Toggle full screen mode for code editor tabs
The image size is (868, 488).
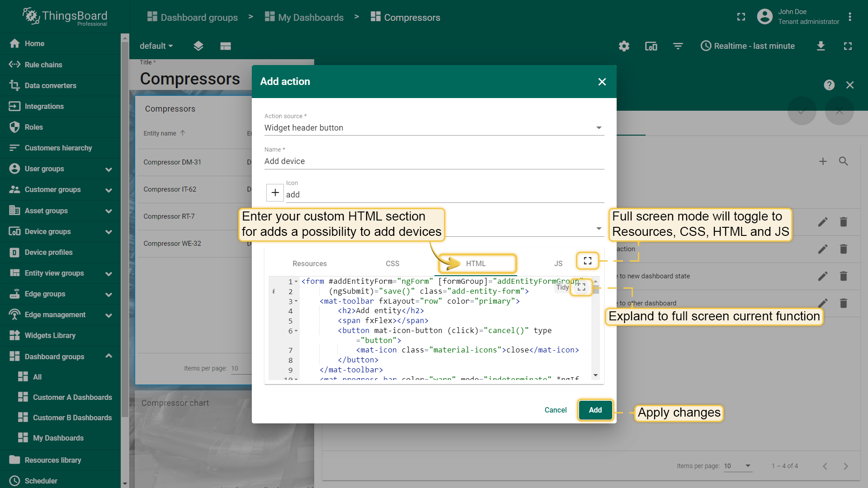587,261
